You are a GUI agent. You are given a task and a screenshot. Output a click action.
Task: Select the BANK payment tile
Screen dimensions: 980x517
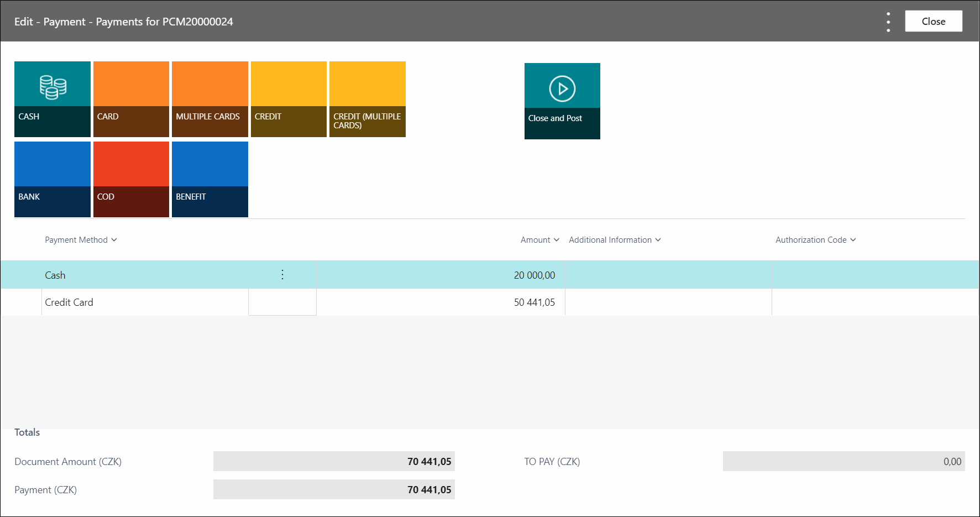53,179
